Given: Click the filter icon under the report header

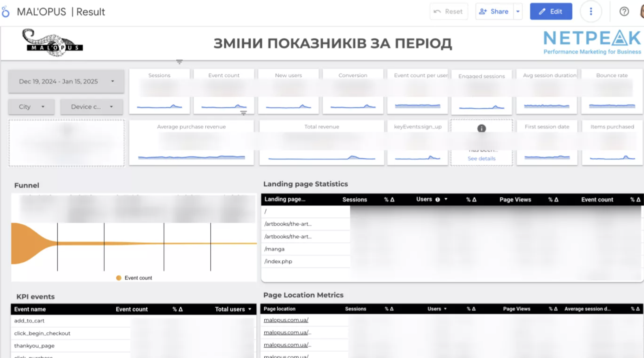Looking at the screenshot, I should coord(179,62).
